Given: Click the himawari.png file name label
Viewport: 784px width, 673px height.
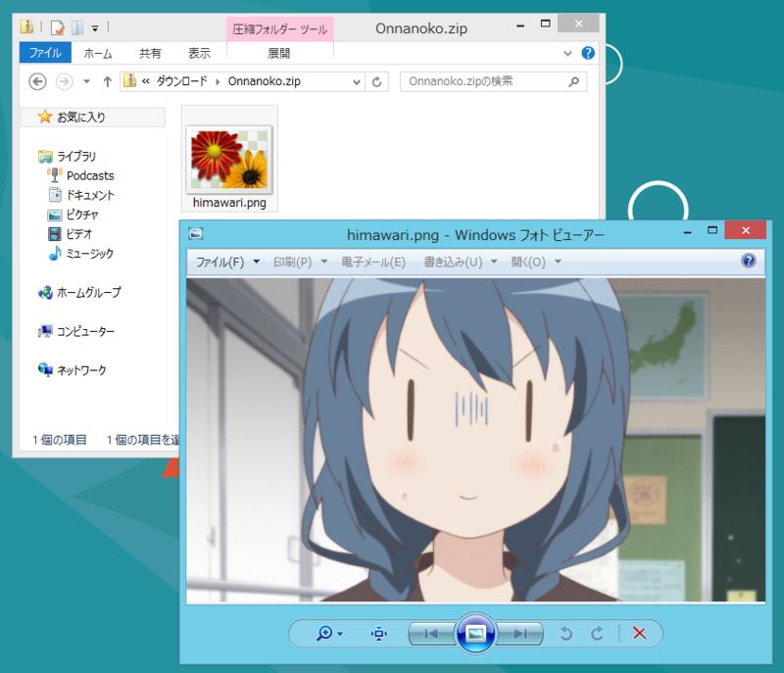Looking at the screenshot, I should click(229, 203).
